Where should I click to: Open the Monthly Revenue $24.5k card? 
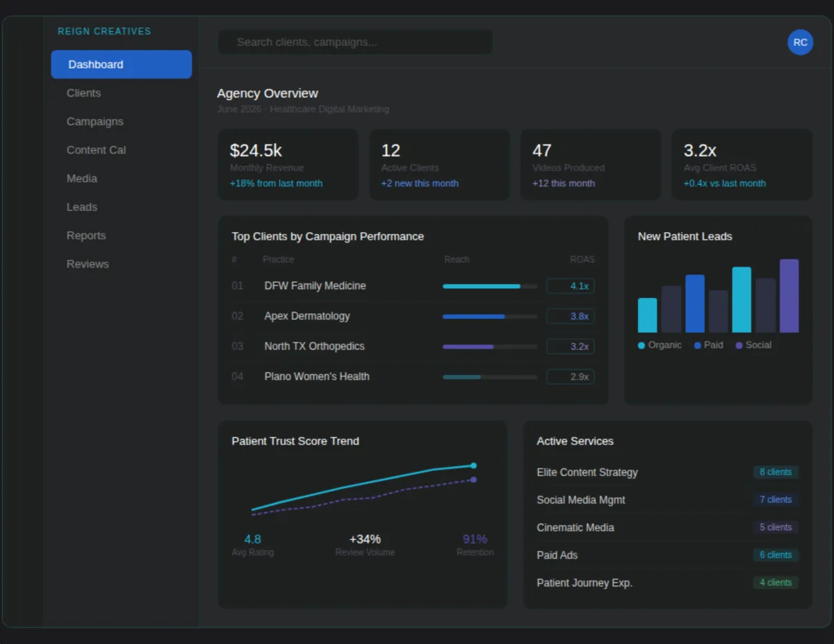click(288, 165)
